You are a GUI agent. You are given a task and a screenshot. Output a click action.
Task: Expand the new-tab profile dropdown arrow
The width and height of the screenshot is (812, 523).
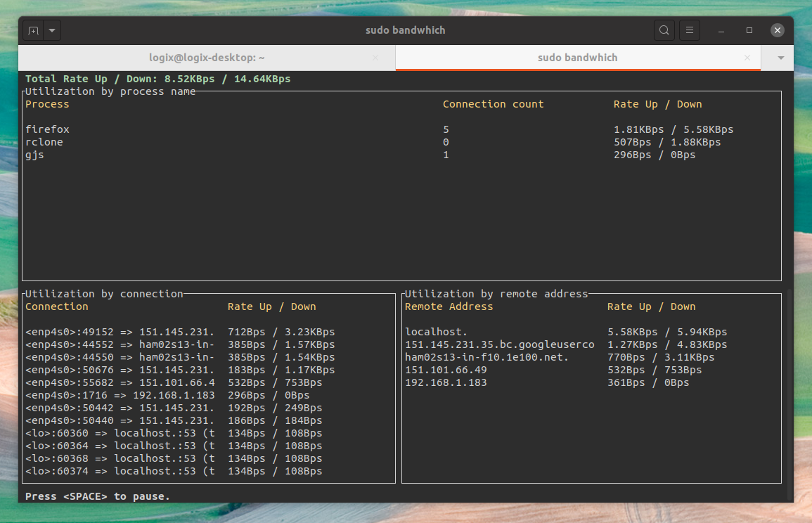coord(53,30)
